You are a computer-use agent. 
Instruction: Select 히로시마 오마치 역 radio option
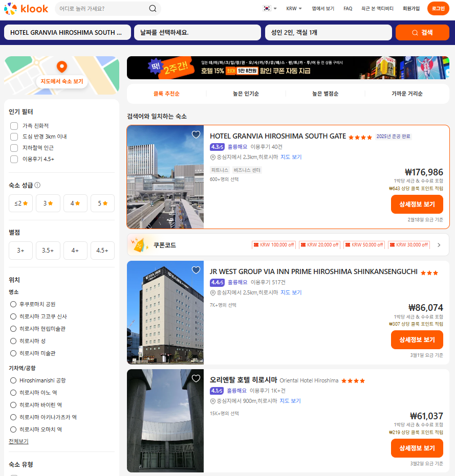pyautogui.click(x=13, y=429)
